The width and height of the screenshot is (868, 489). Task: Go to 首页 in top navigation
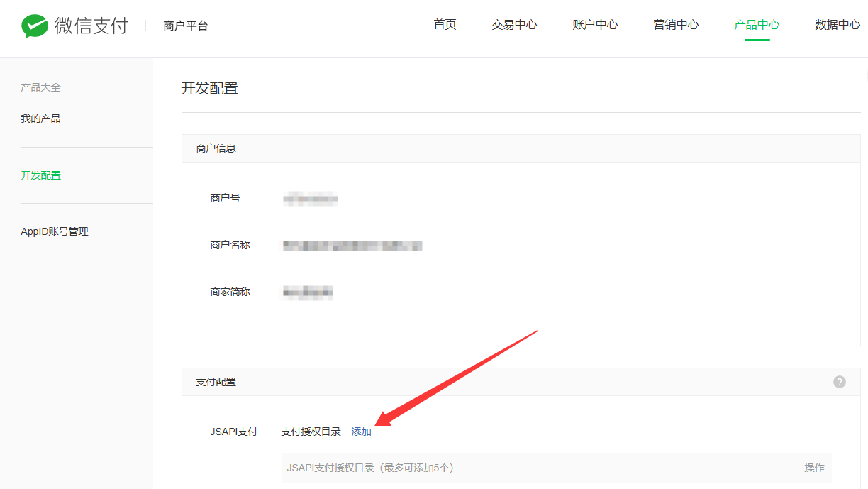coord(445,25)
